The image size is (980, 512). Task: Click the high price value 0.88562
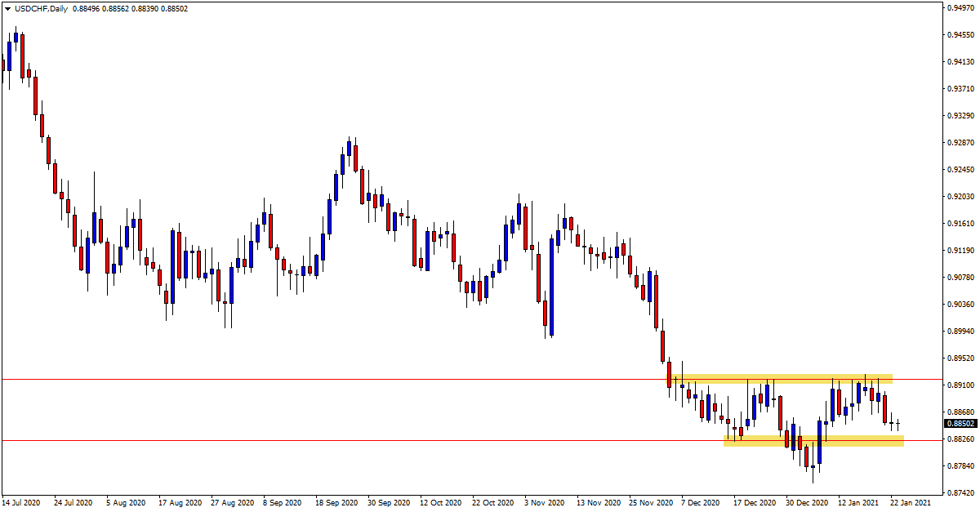coord(116,9)
